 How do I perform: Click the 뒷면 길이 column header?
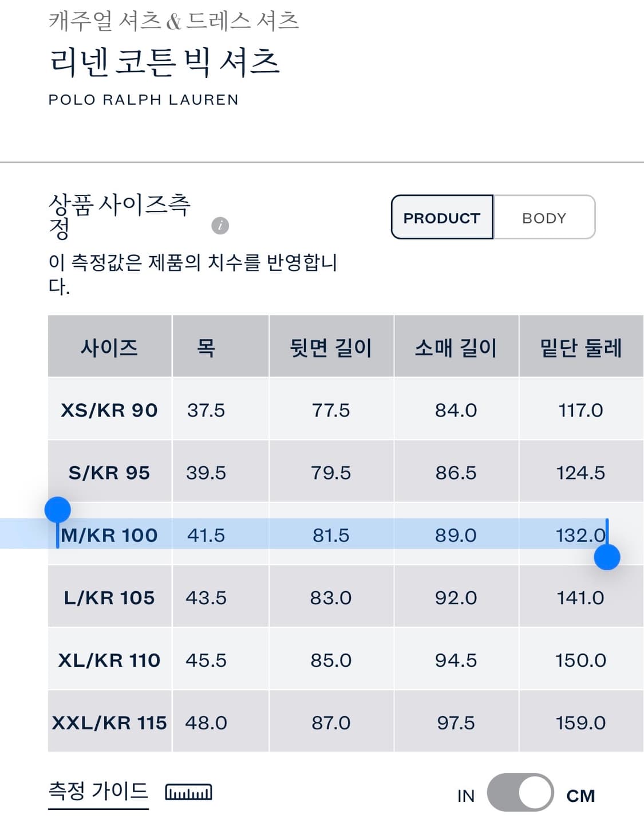[331, 347]
